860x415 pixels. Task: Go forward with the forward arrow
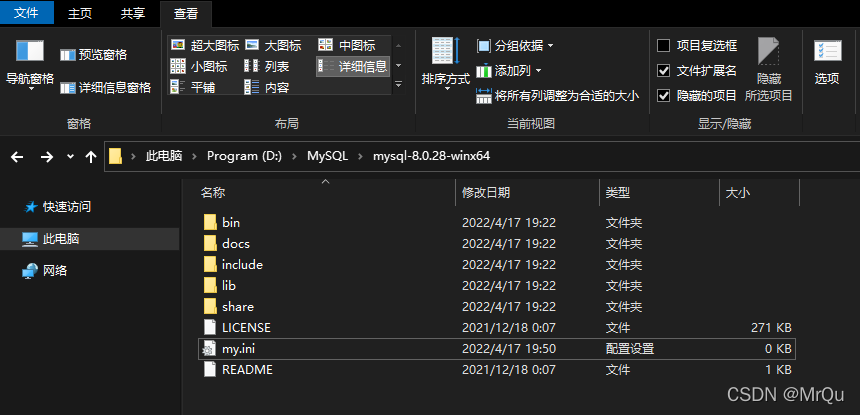pyautogui.click(x=47, y=157)
